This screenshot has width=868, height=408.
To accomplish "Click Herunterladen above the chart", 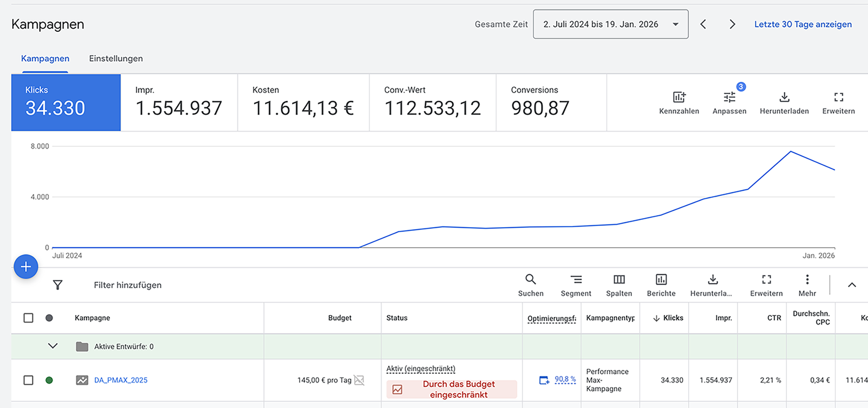I will pos(784,97).
